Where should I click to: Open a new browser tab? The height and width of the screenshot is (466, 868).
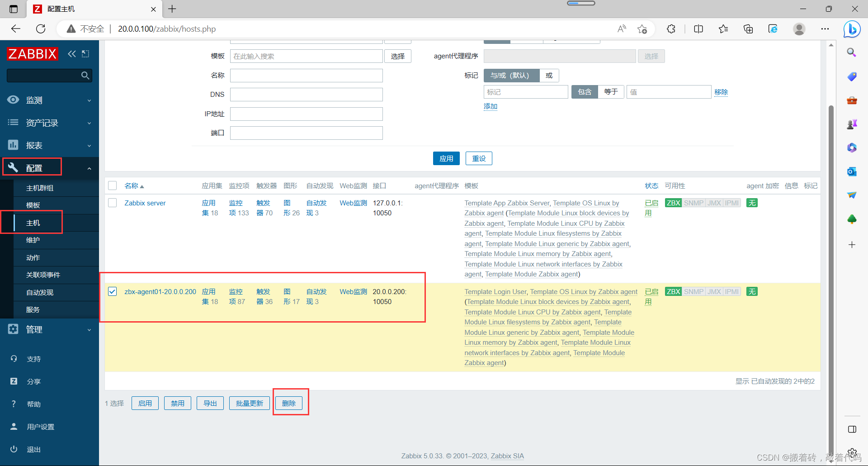(x=172, y=9)
